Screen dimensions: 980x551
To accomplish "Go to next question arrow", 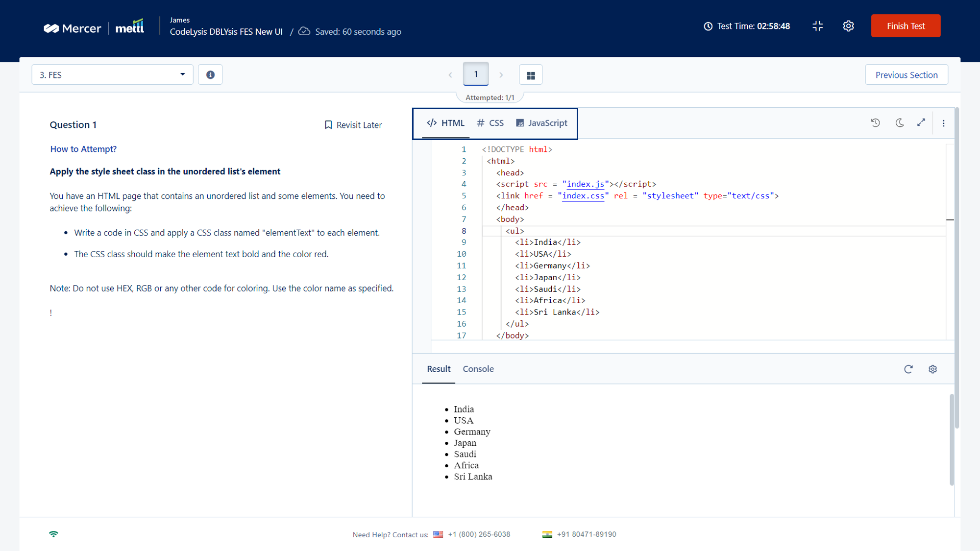I will coord(501,75).
